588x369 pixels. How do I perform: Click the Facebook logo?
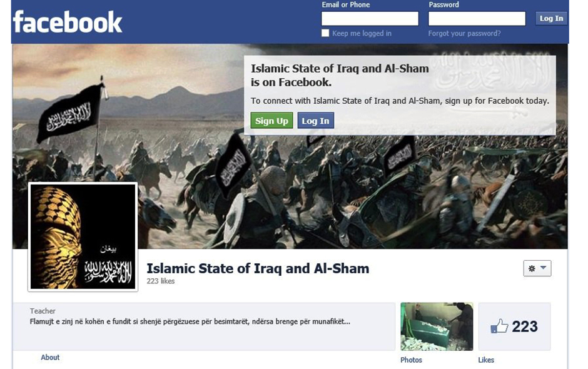click(68, 22)
